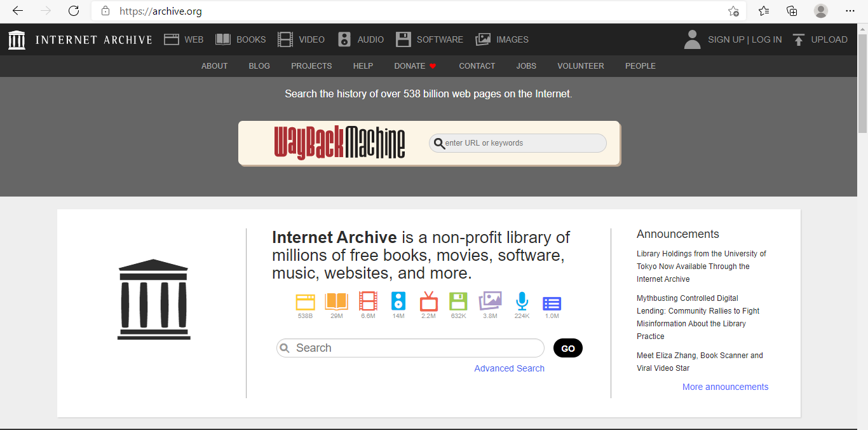Screen dimensions: 868x430
Task: Click the black GO search button
Action: point(568,348)
